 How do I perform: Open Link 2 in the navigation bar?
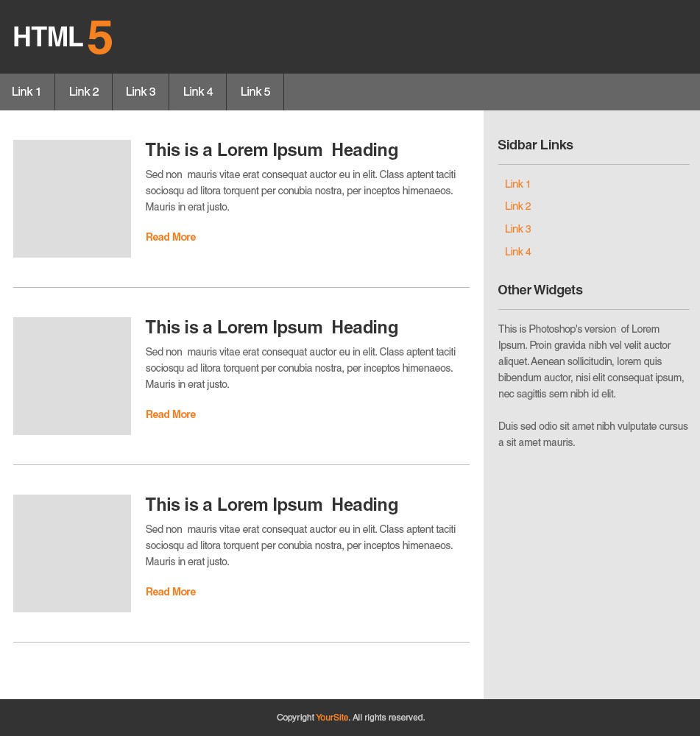coord(83,91)
